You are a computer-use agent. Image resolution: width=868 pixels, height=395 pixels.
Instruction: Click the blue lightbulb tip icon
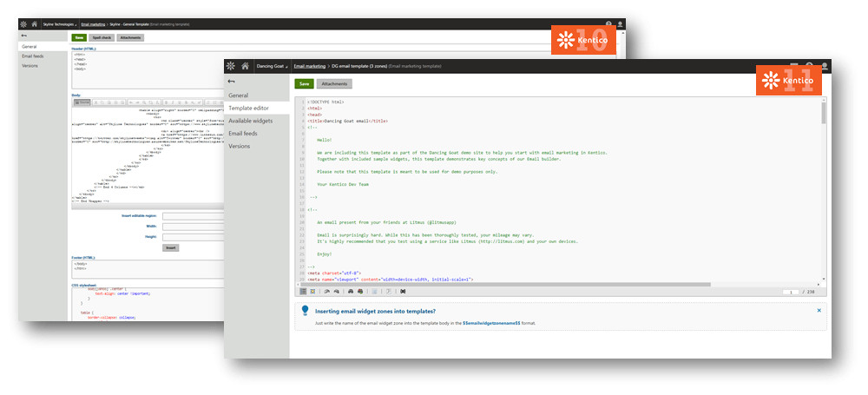(305, 311)
